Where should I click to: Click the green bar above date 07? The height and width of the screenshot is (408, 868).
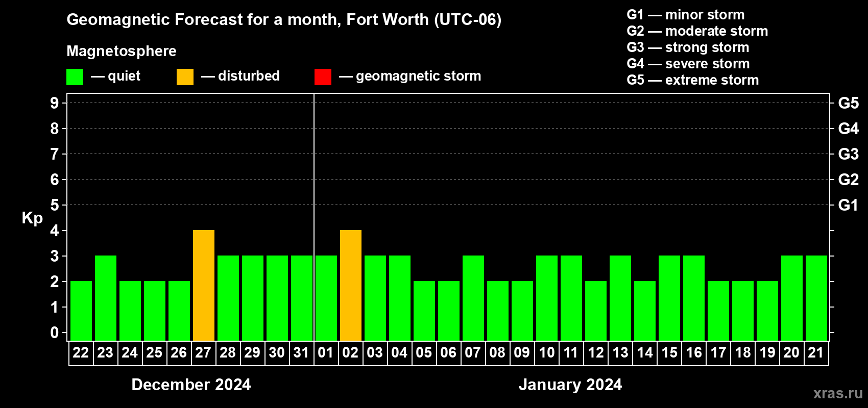click(473, 298)
